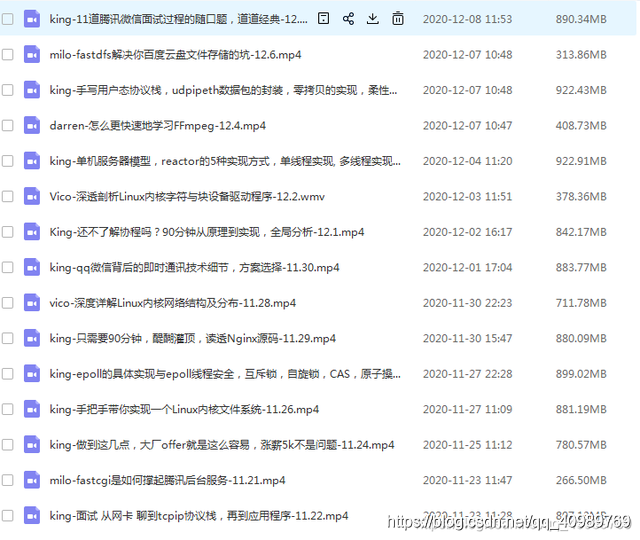Viewport: 640px width, 540px height.
Task: Click video icon of king offer 11.24.mp4
Action: coord(32,444)
